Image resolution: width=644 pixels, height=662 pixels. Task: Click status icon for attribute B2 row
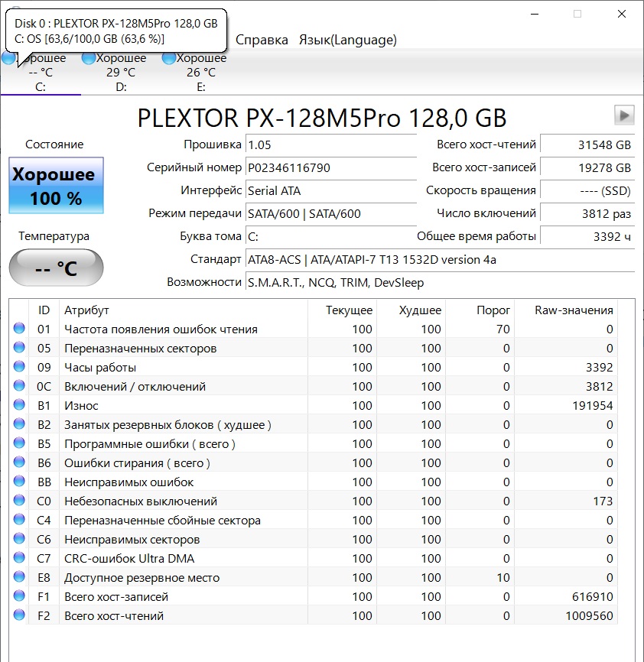point(19,423)
